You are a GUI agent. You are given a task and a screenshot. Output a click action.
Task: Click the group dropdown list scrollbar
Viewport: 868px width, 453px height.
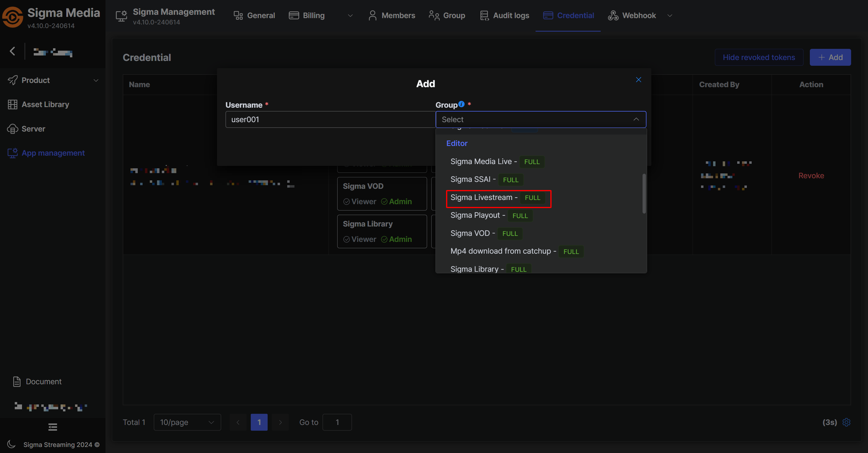[x=644, y=194]
